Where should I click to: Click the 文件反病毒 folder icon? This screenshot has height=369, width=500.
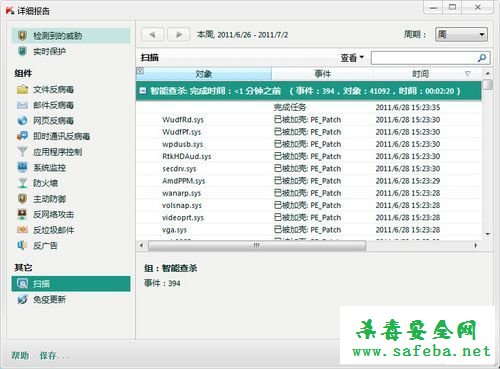22,89
